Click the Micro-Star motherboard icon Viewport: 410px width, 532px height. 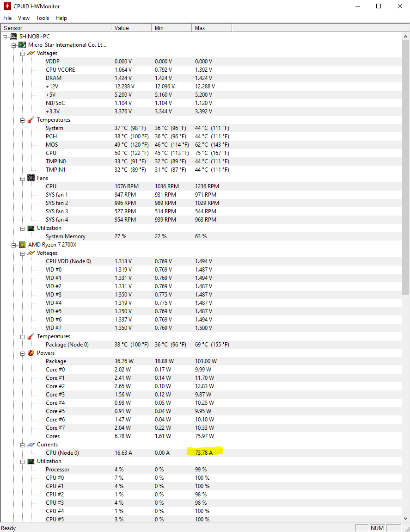click(x=22, y=45)
